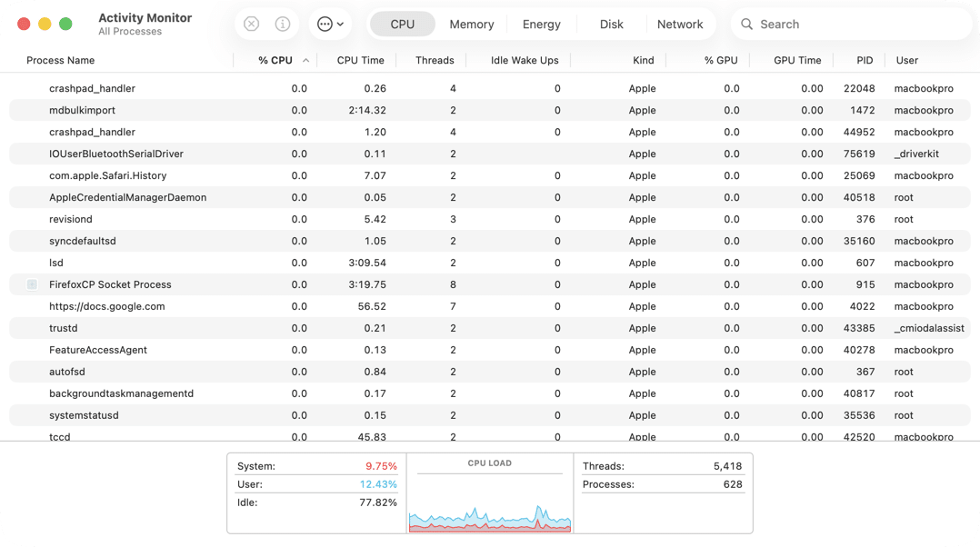Click the magnifier icon in search field
Image resolution: width=980 pixels, height=547 pixels.
[746, 25]
